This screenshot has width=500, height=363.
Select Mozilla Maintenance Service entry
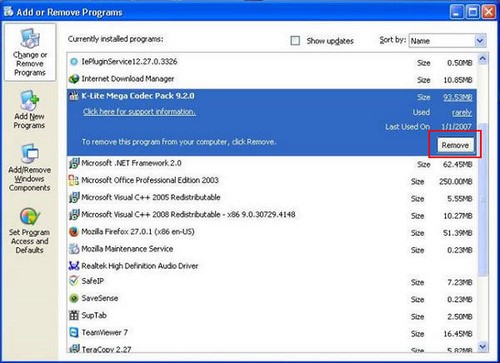click(272, 249)
